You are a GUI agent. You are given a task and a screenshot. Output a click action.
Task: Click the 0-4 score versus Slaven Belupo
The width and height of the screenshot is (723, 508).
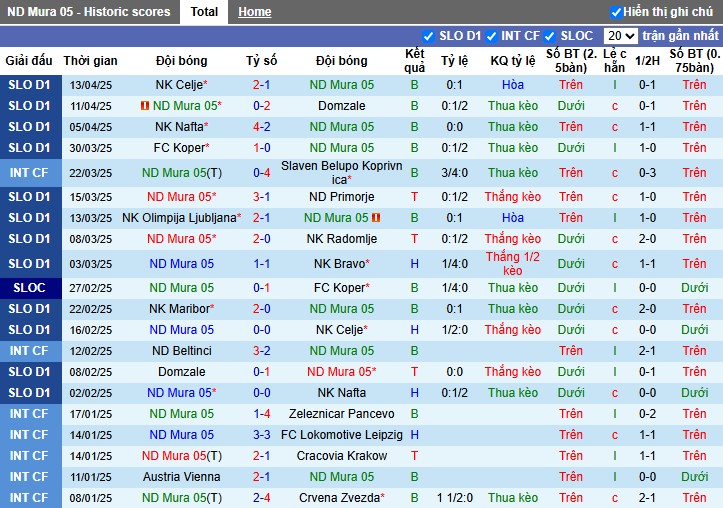(x=261, y=173)
